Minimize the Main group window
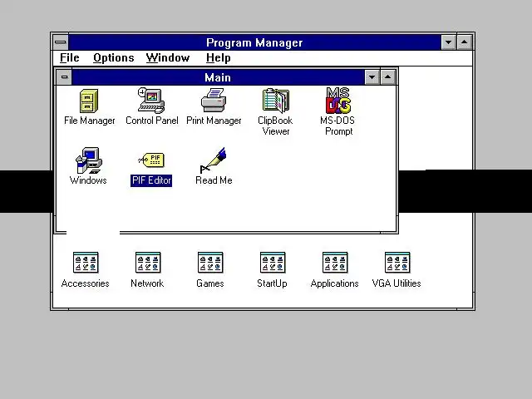The height and width of the screenshot is (399, 532). click(372, 77)
